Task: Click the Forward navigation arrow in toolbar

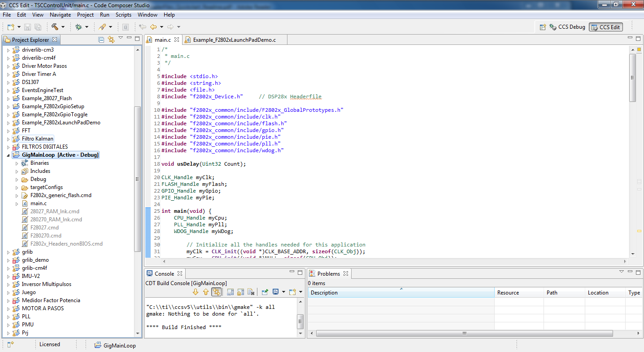Action: (170, 27)
